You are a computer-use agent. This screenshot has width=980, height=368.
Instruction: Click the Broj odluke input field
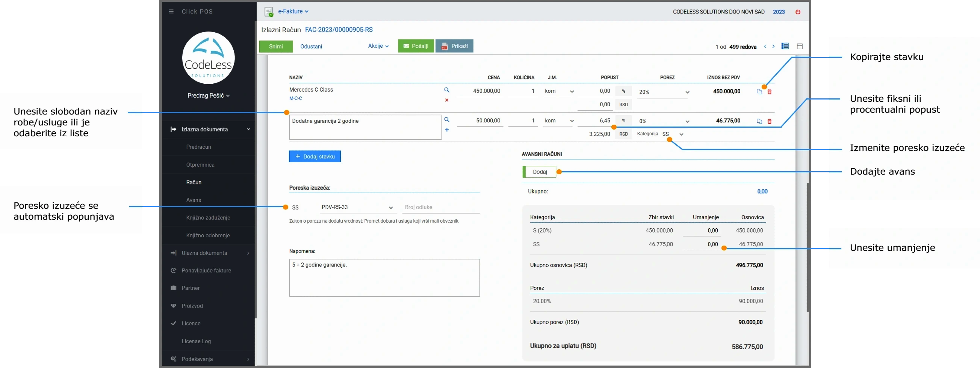pyautogui.click(x=440, y=208)
